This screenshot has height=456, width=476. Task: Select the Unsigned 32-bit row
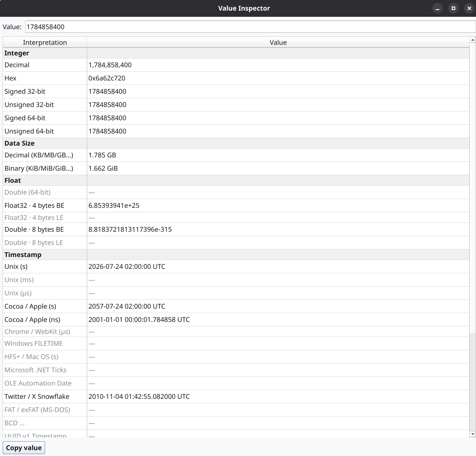[236, 105]
